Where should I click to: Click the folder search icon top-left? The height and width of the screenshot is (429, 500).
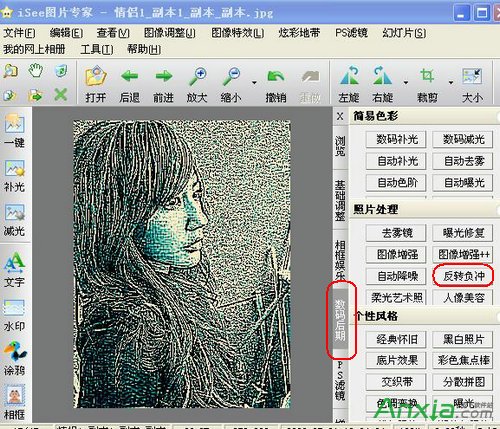(x=10, y=71)
